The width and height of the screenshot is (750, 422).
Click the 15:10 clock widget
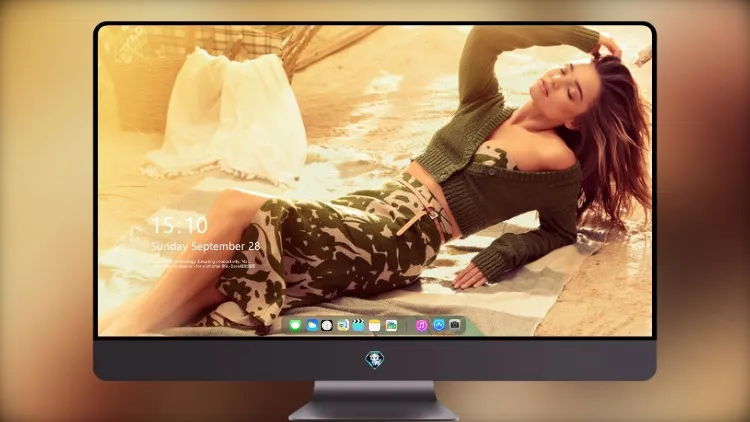pyautogui.click(x=179, y=225)
